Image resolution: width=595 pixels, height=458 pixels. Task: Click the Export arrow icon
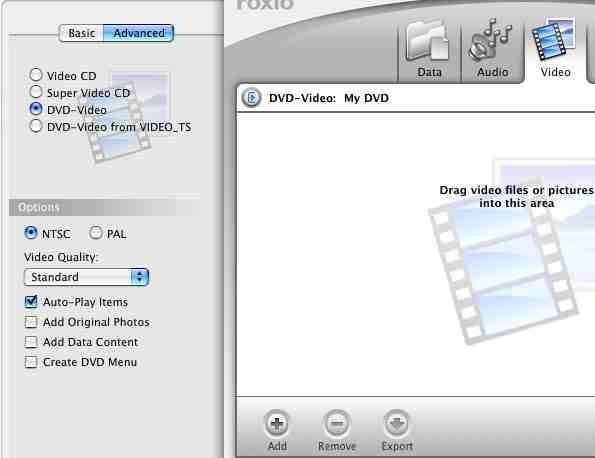397,423
